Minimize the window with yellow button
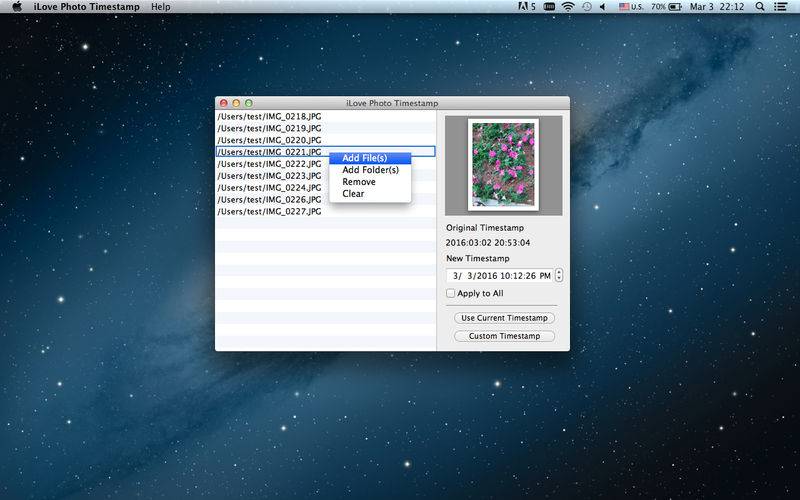Viewport: 800px width, 500px height. coord(236,103)
